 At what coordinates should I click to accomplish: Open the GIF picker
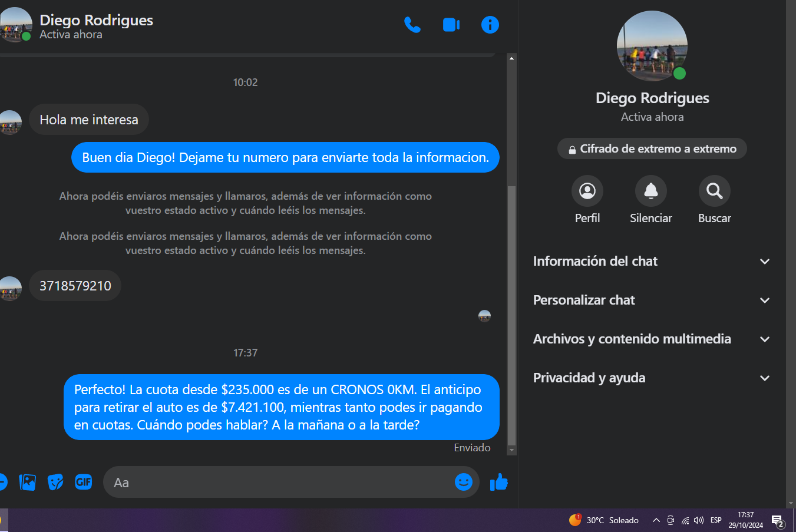pos(84,483)
